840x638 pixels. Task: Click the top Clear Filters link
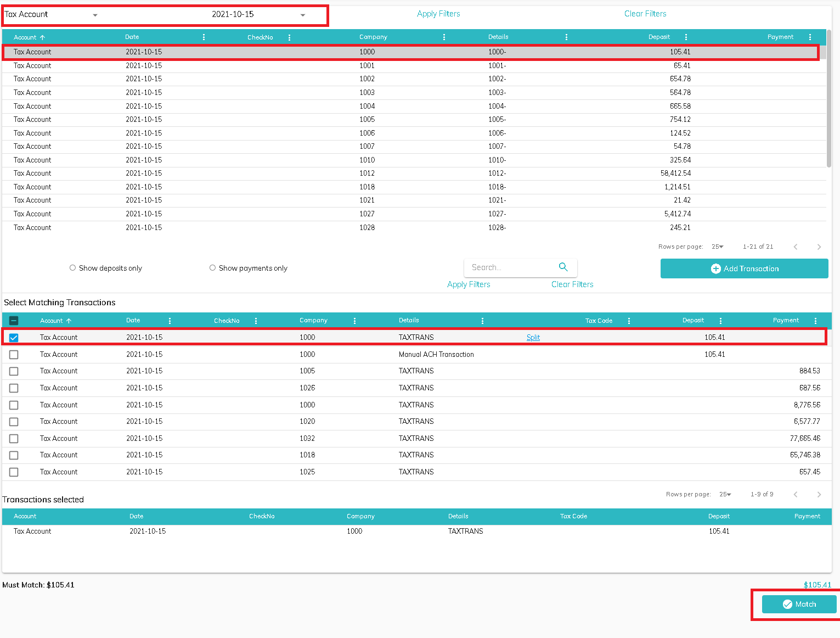coord(645,14)
